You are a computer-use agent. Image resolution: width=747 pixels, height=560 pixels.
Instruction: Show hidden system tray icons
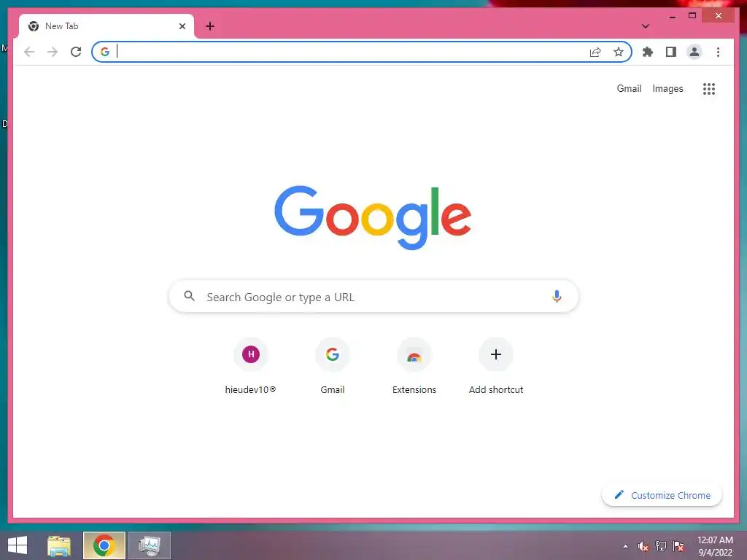point(625,546)
